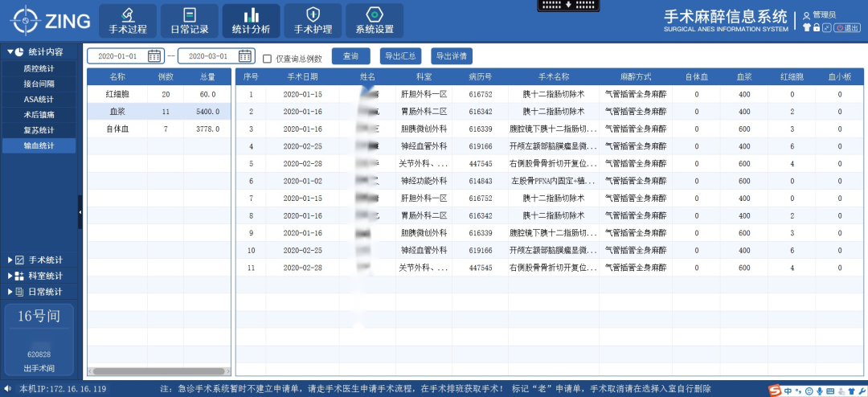Click the 手术日期 column header
Screen dimensions: 868x397
tap(302, 77)
